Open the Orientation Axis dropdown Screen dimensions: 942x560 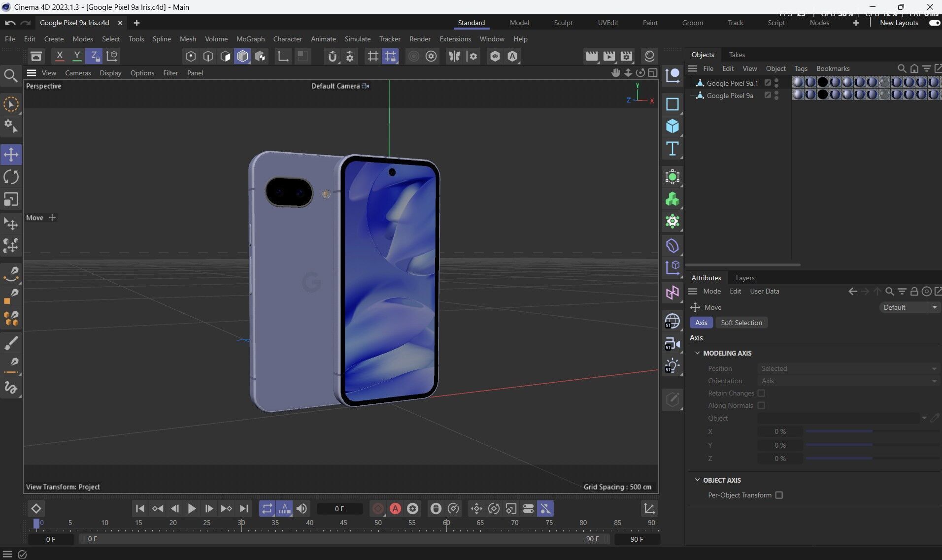click(x=848, y=381)
